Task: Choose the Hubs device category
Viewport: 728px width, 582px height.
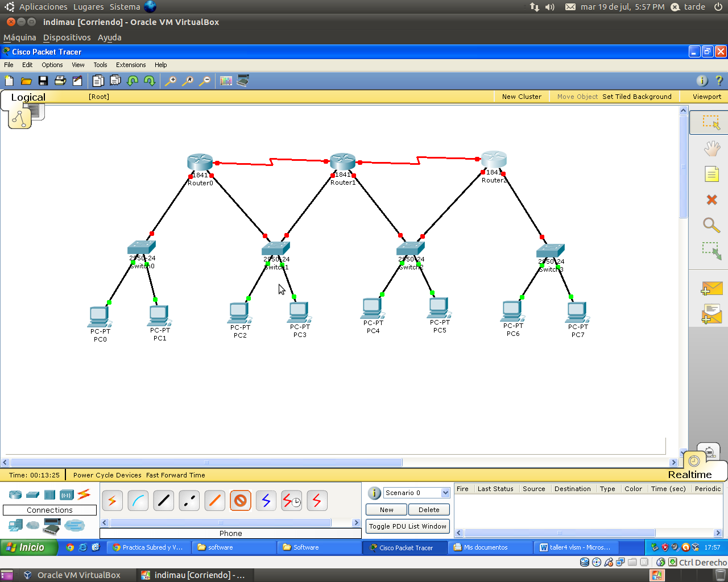Action: click(50, 494)
